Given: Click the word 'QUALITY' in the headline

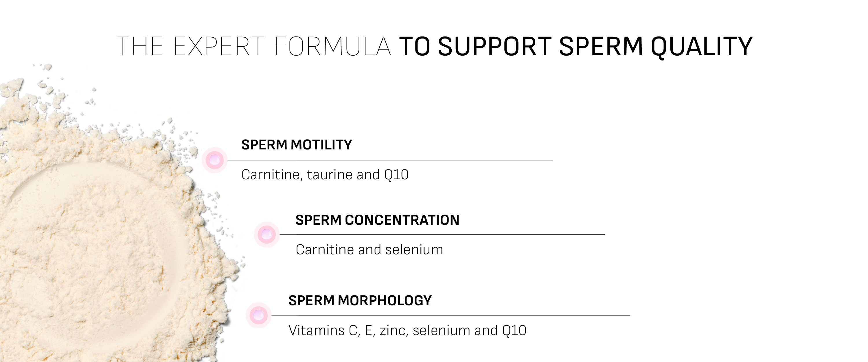Looking at the screenshot, I should pyautogui.click(x=702, y=47).
